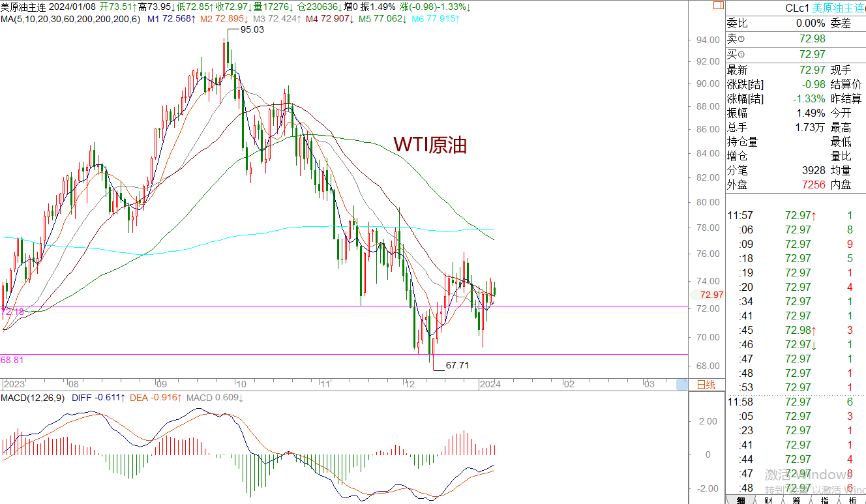
Task: Click the MACD(12,26,9) indicator label
Action: (x=33, y=398)
